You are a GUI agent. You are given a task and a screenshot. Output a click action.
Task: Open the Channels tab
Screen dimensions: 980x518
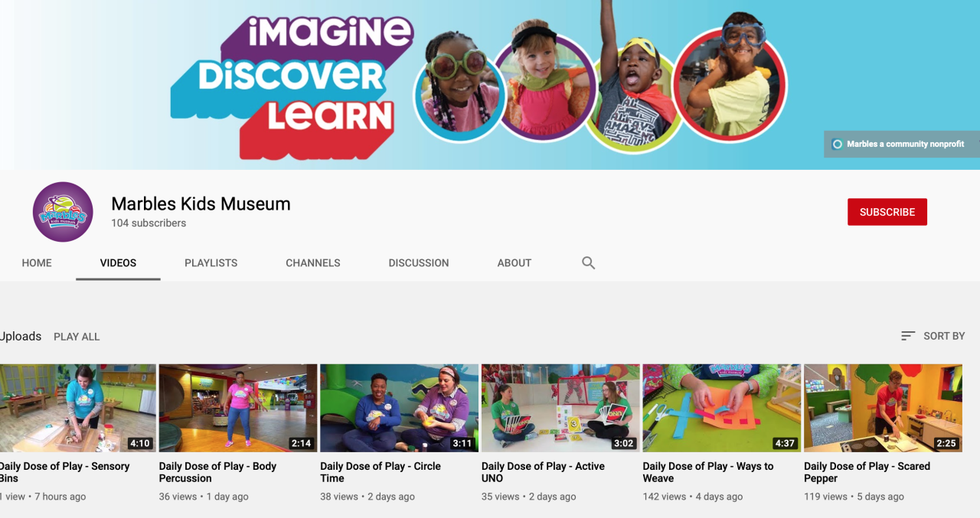tap(313, 262)
